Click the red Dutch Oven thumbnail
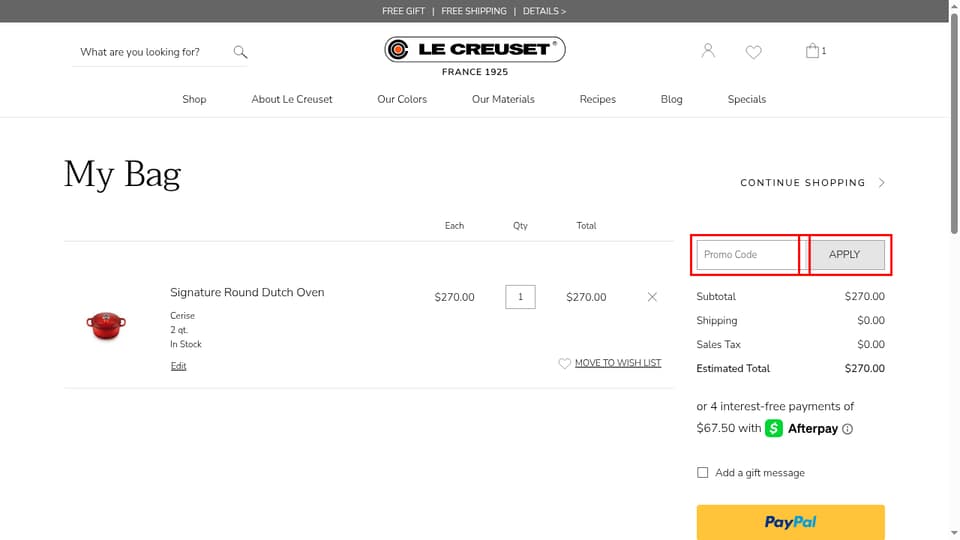 pyautogui.click(x=106, y=325)
